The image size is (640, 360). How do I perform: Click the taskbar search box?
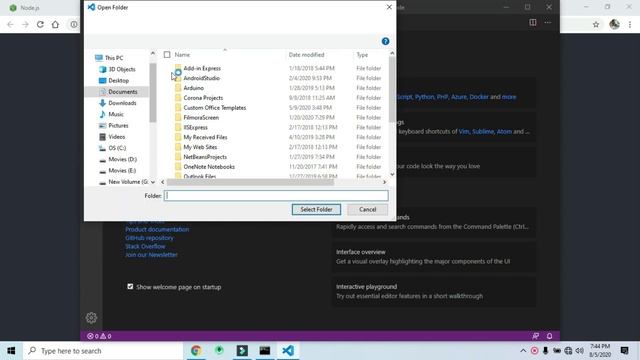click(103, 351)
